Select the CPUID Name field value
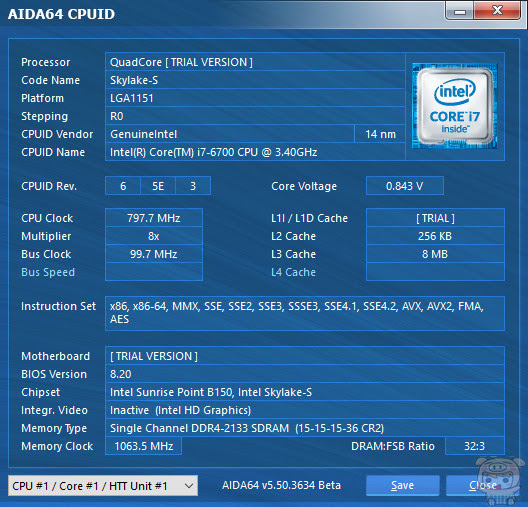Image resolution: width=528 pixels, height=507 pixels. pos(255,152)
